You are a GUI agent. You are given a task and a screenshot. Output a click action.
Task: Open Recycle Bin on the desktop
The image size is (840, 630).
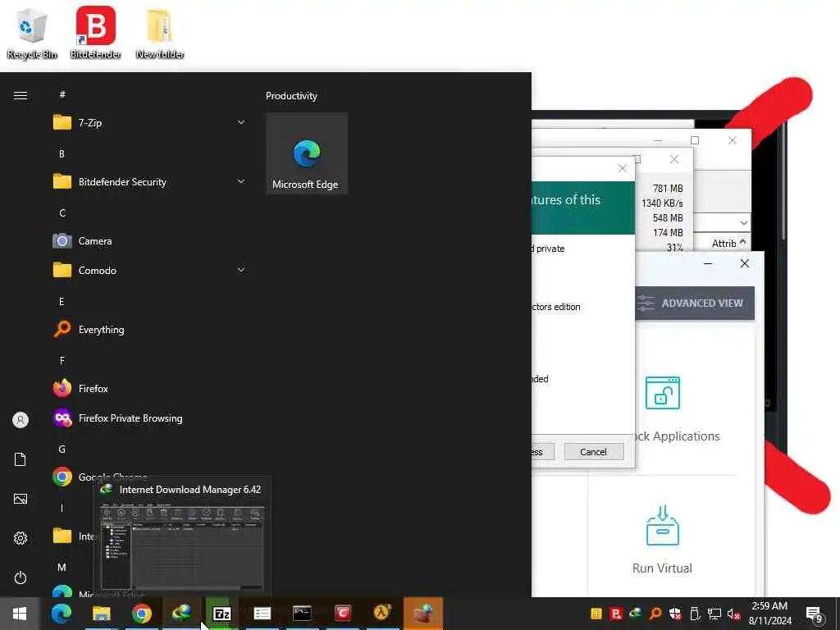[32, 33]
